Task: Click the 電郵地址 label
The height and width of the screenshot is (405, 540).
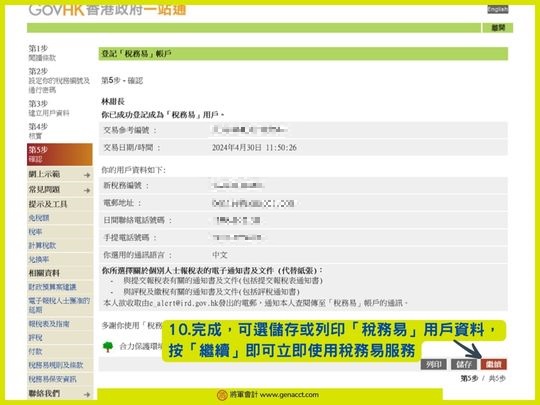Action: coord(122,203)
